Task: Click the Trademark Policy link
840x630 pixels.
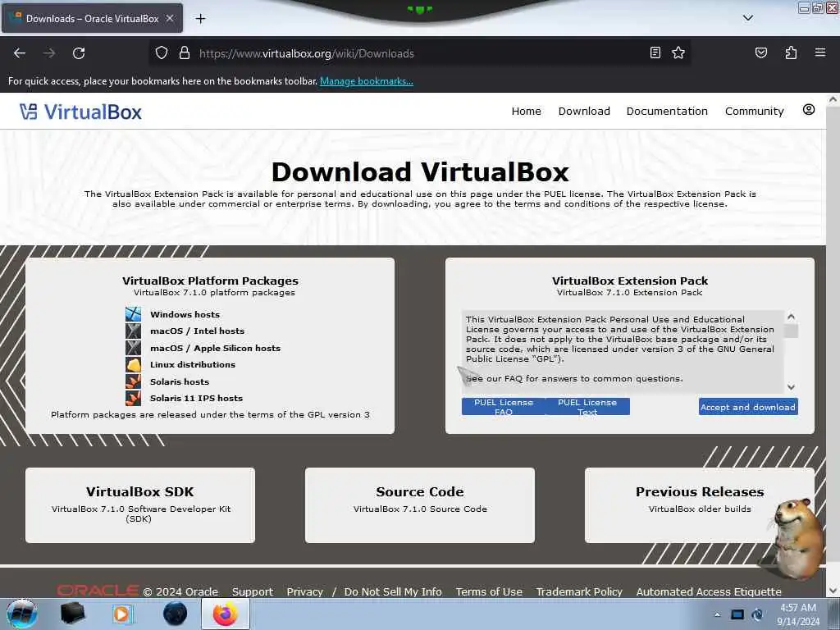Action: (579, 592)
